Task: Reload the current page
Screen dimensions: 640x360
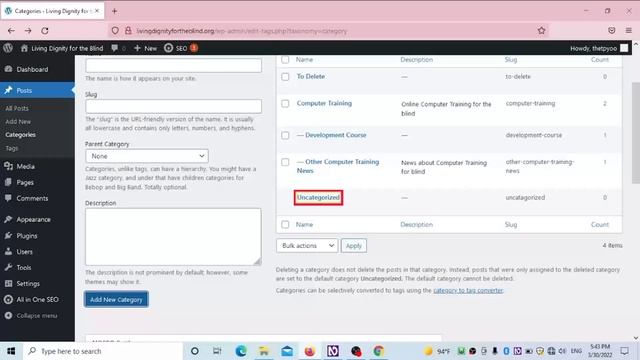Action: [x=45, y=31]
